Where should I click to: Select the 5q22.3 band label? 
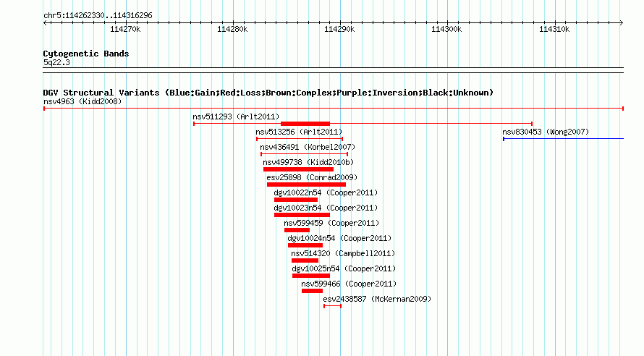(x=56, y=62)
